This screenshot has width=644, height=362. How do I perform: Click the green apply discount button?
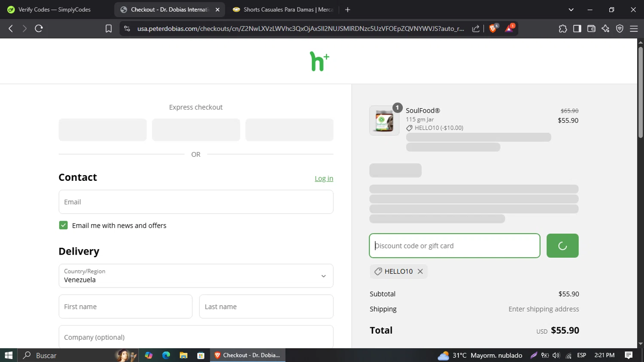562,246
